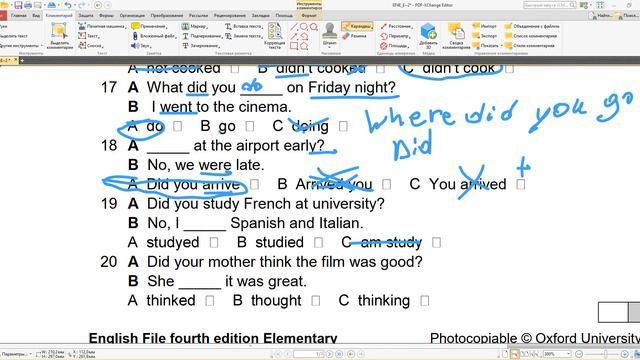
Task: Open the Format tab (Формат)
Action: (309, 16)
